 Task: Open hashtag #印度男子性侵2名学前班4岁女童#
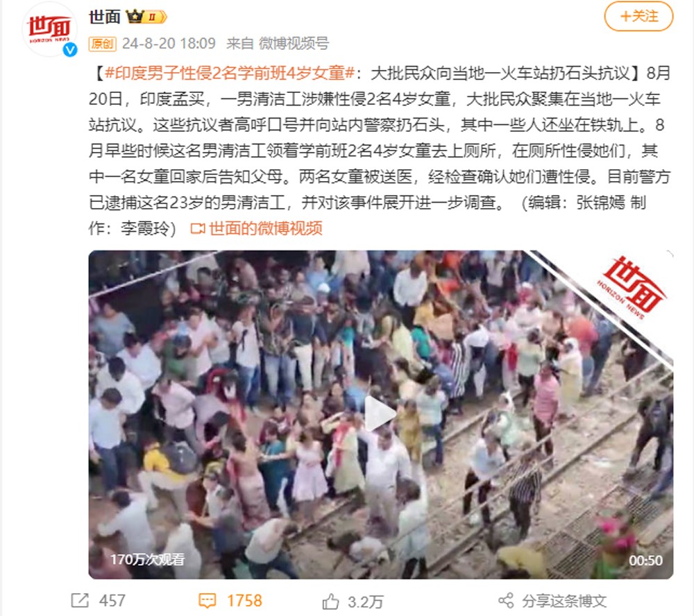click(230, 73)
